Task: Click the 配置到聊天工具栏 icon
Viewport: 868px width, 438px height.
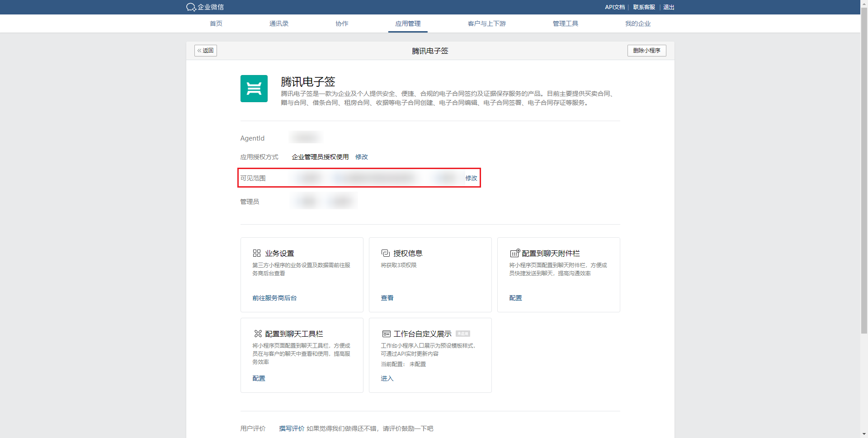Action: point(258,334)
